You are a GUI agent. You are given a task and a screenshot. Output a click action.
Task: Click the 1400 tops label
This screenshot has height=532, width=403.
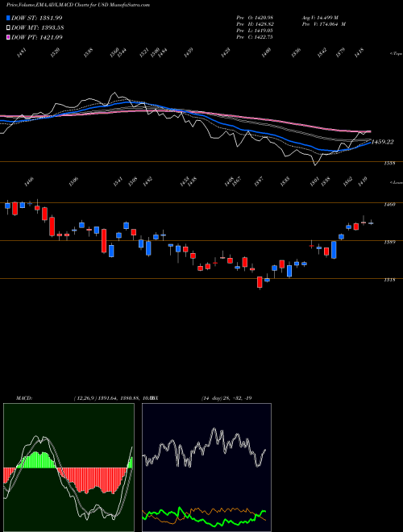tap(267, 52)
